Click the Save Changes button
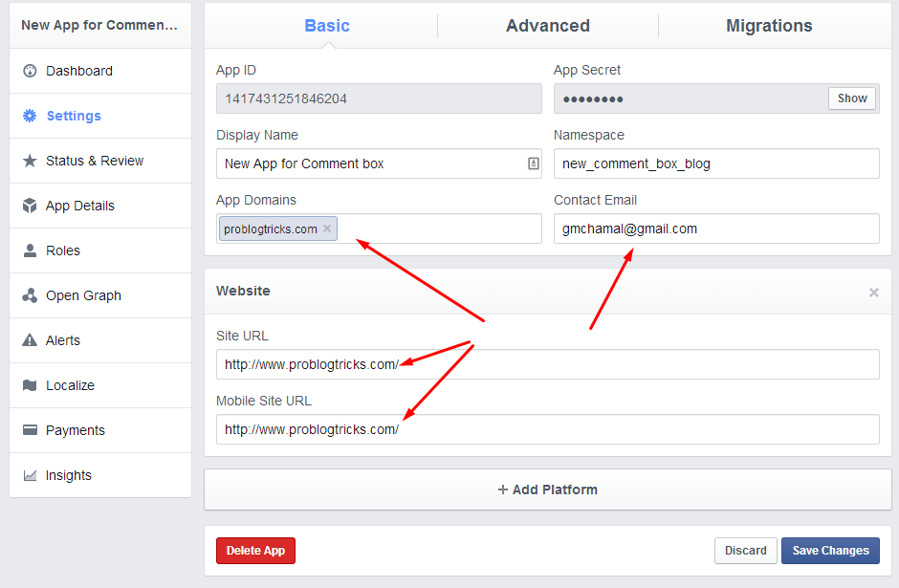 (x=829, y=551)
